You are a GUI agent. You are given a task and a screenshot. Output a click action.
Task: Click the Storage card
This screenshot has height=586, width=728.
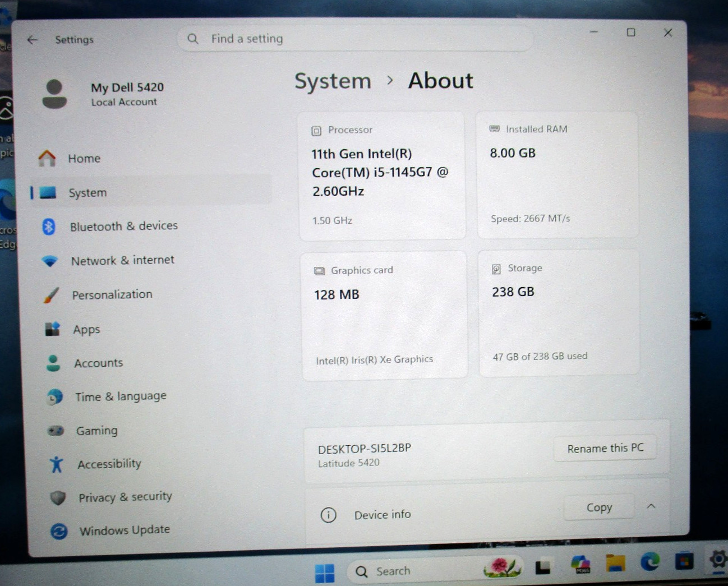point(559,313)
